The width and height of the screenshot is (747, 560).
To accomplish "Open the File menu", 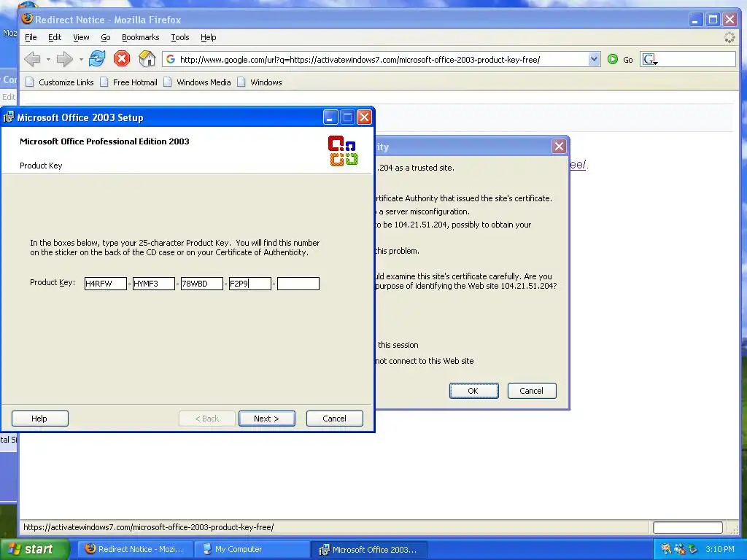I will point(31,37).
